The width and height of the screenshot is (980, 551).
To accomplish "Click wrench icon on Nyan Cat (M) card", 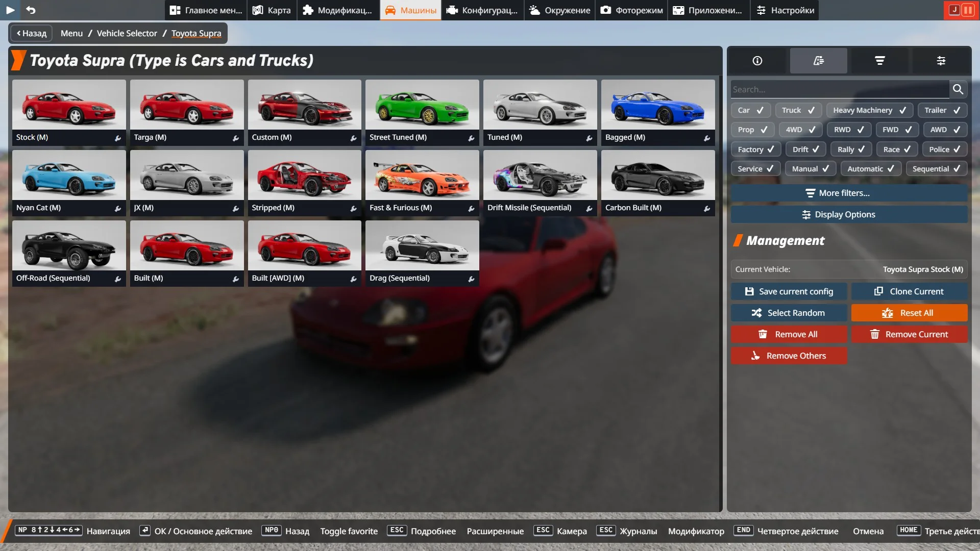I will tap(118, 208).
